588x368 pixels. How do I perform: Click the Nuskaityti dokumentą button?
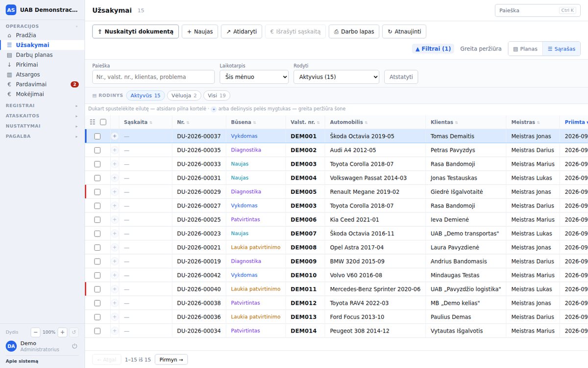tap(135, 31)
